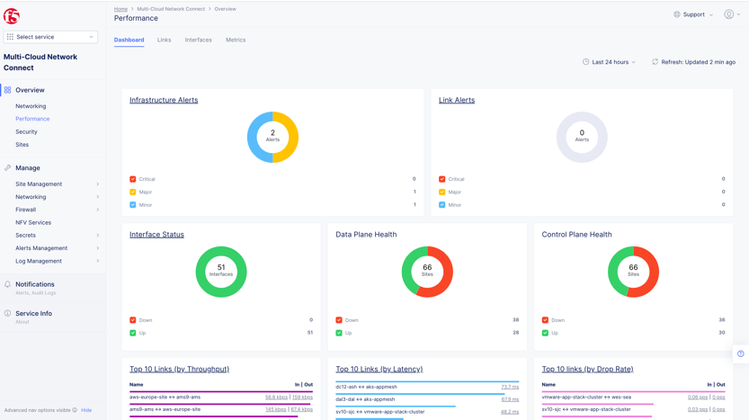Viewport: 749px width, 420px height.
Task: Toggle the Up checkbox under Control Plane Health
Action: [x=546, y=333]
